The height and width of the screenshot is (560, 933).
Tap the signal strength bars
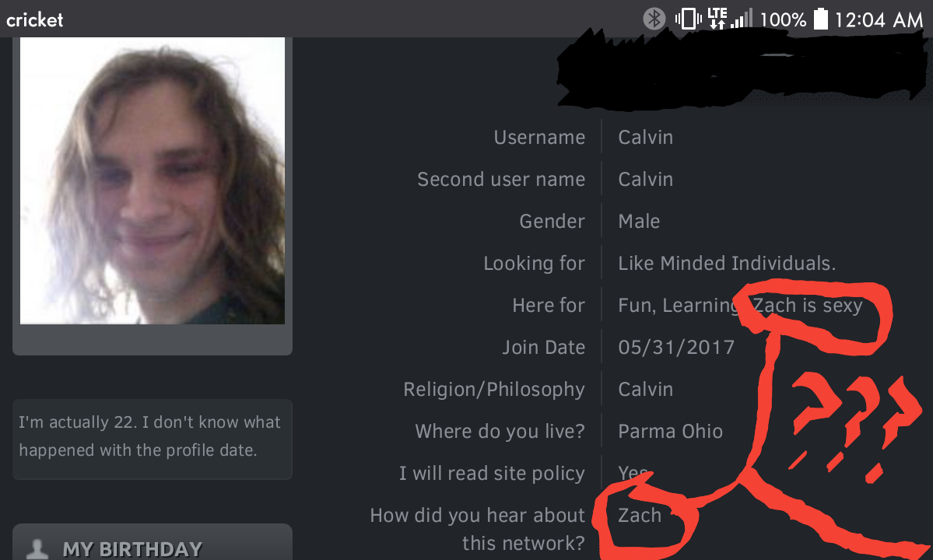(x=742, y=19)
